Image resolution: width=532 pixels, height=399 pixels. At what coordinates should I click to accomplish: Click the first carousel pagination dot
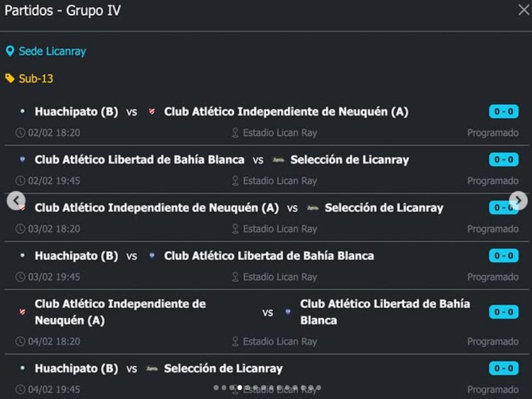coord(216,388)
